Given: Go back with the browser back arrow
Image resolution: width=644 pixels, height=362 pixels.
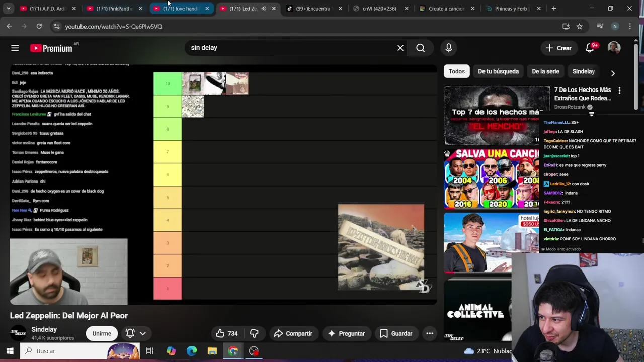Looking at the screenshot, I should pyautogui.click(x=9, y=26).
